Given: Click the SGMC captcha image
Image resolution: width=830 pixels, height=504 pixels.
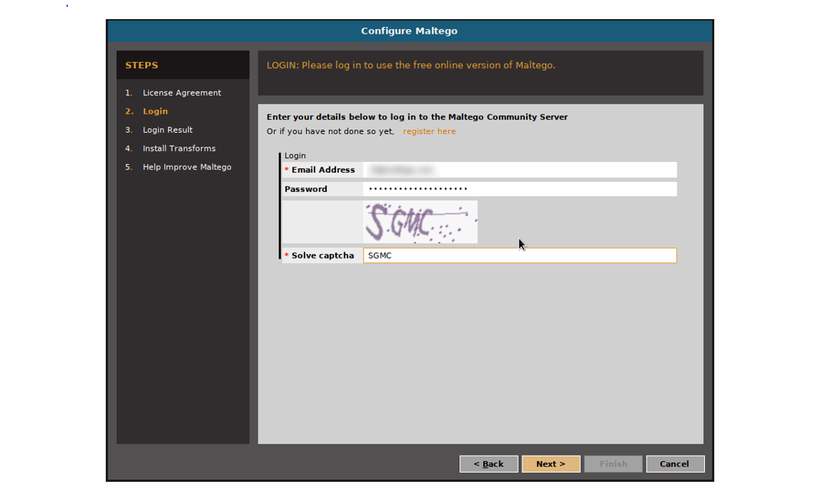Looking at the screenshot, I should (420, 222).
